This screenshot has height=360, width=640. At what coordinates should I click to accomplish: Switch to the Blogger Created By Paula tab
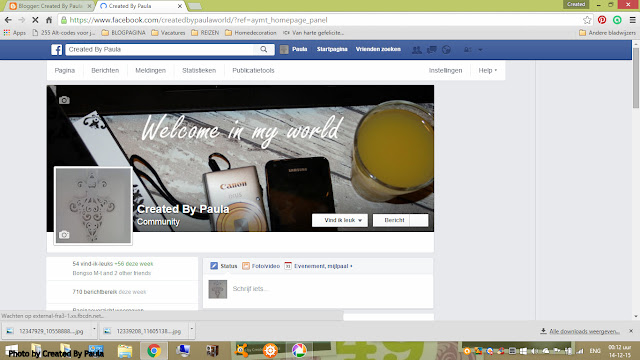pyautogui.click(x=50, y=6)
